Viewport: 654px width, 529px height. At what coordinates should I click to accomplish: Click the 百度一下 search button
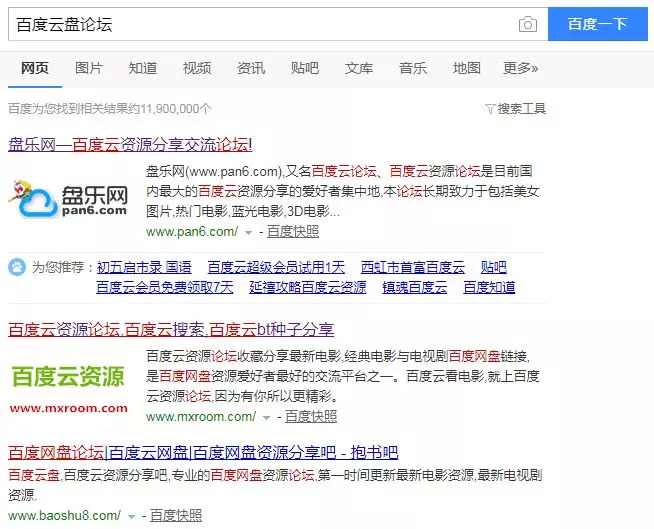pyautogui.click(x=598, y=24)
